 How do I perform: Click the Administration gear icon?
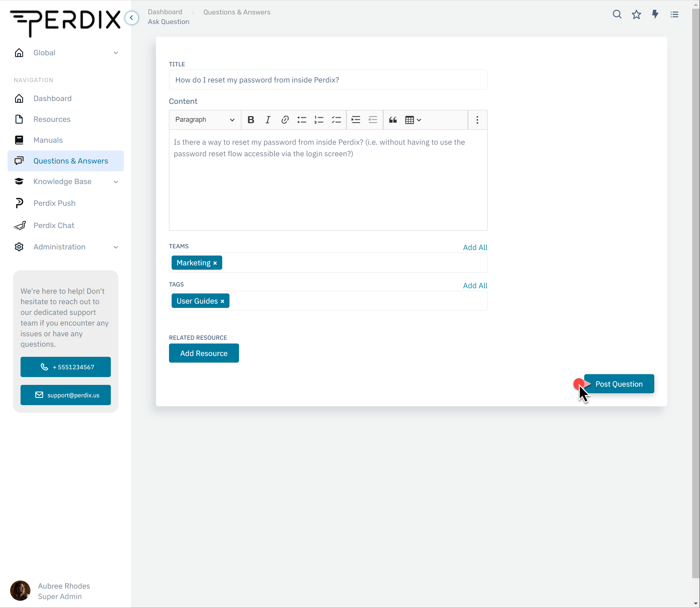pos(19,247)
